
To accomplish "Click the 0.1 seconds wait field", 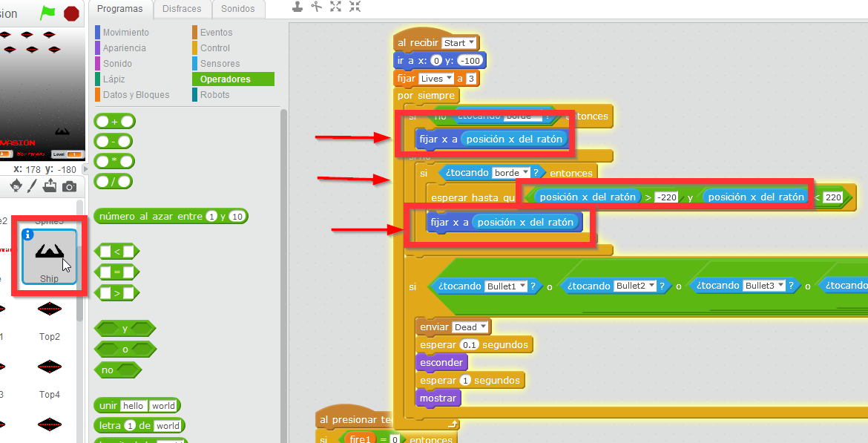I will coord(470,345).
